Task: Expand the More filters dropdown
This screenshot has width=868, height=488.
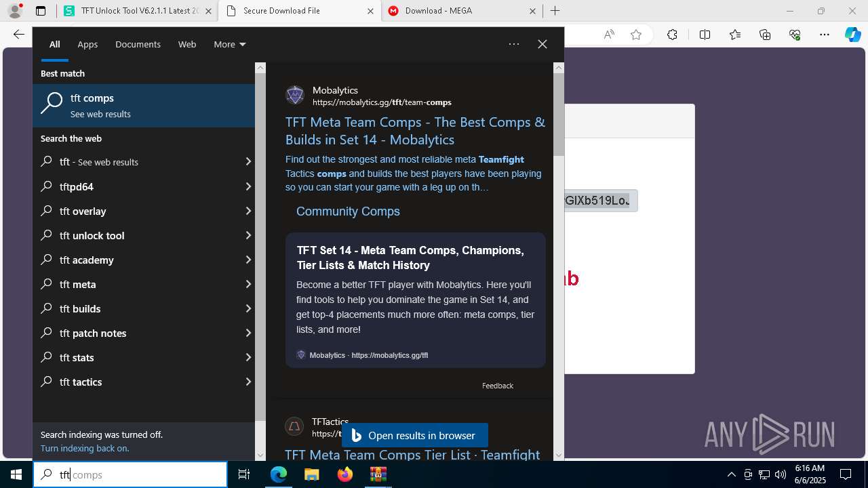Action: click(x=230, y=44)
